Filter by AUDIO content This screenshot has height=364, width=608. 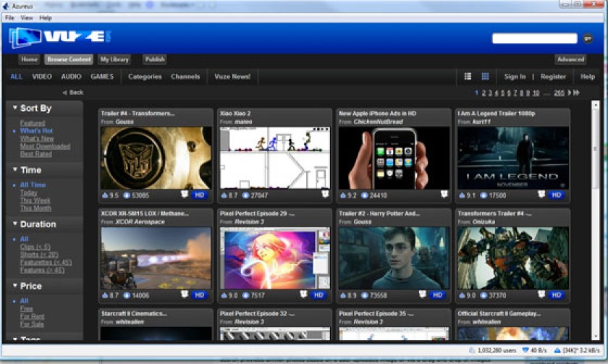pos(71,77)
